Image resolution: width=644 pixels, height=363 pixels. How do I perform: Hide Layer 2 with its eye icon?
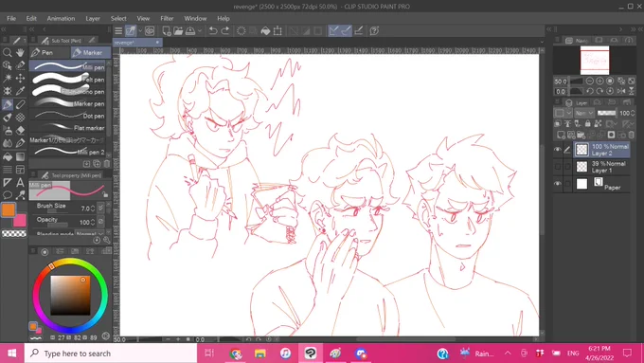tap(557, 150)
